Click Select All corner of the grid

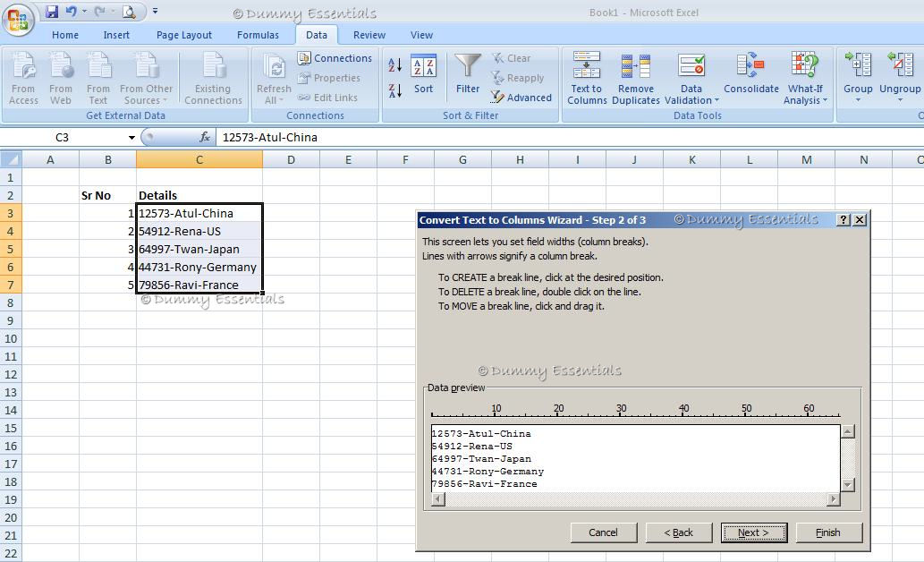tap(11, 159)
